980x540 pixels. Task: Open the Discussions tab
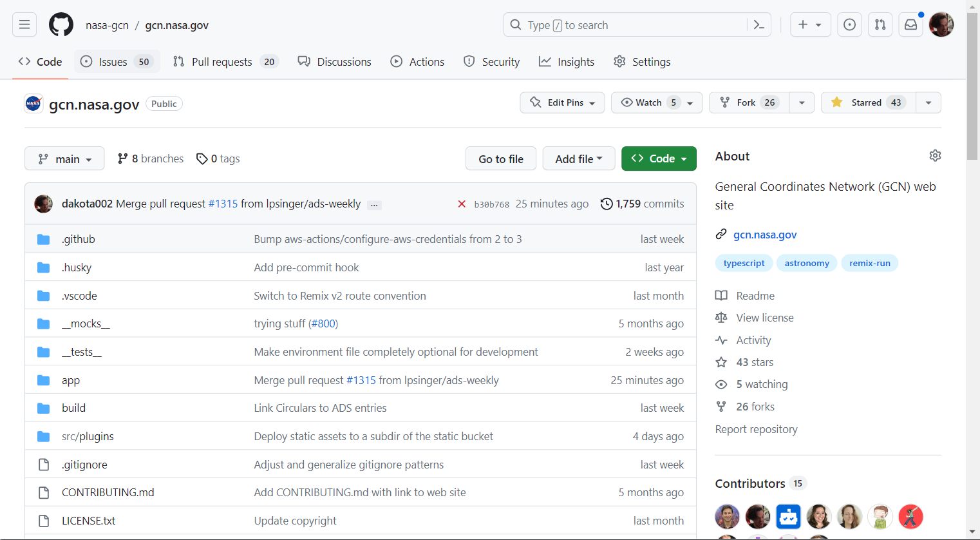[334, 62]
